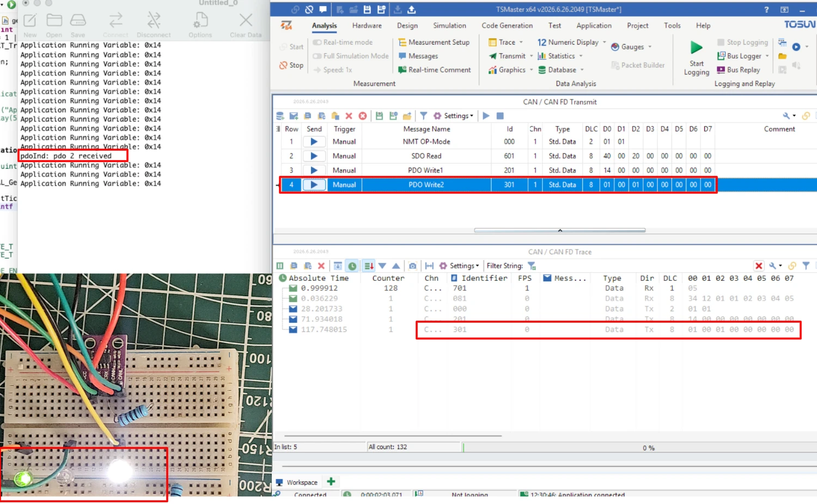Click the Save icon in the TSMaster title bar
The width and height of the screenshot is (817, 504).
click(x=367, y=9)
